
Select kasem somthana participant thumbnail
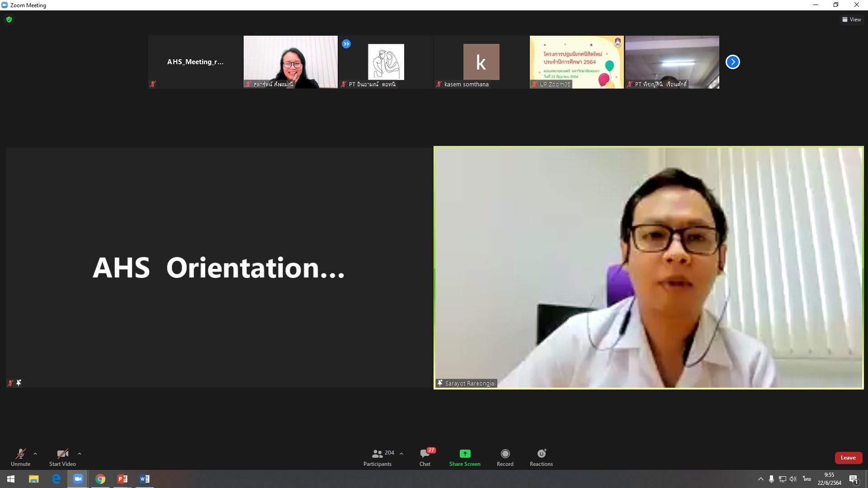481,62
